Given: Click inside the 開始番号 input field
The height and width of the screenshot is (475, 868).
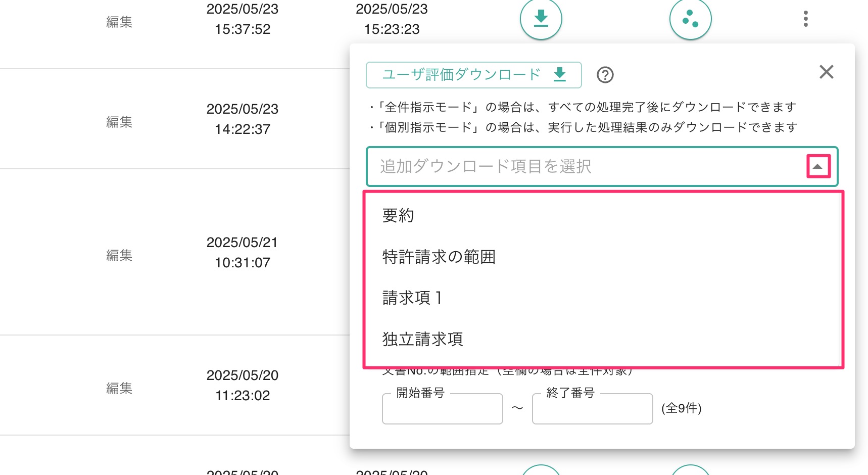Looking at the screenshot, I should (442, 408).
